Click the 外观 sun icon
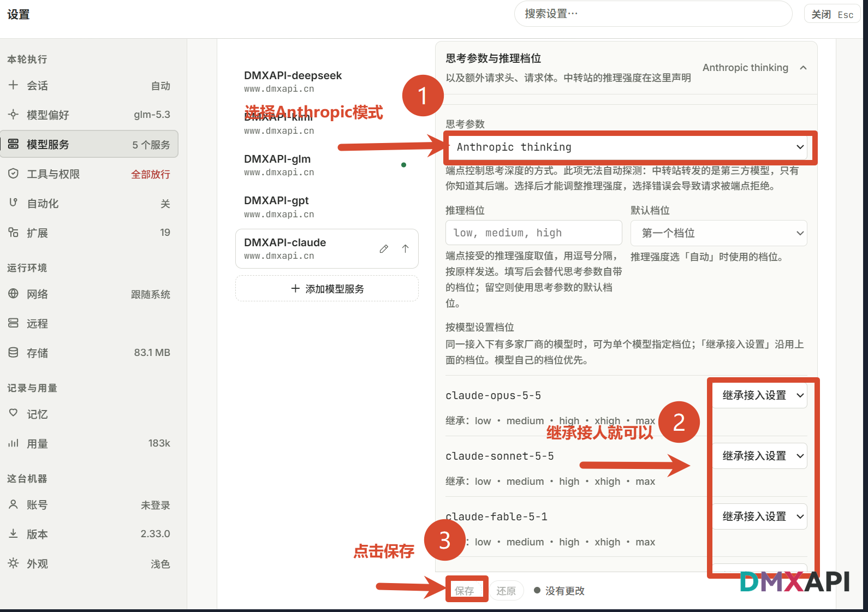Viewport: 868px width, 612px height. click(x=13, y=563)
